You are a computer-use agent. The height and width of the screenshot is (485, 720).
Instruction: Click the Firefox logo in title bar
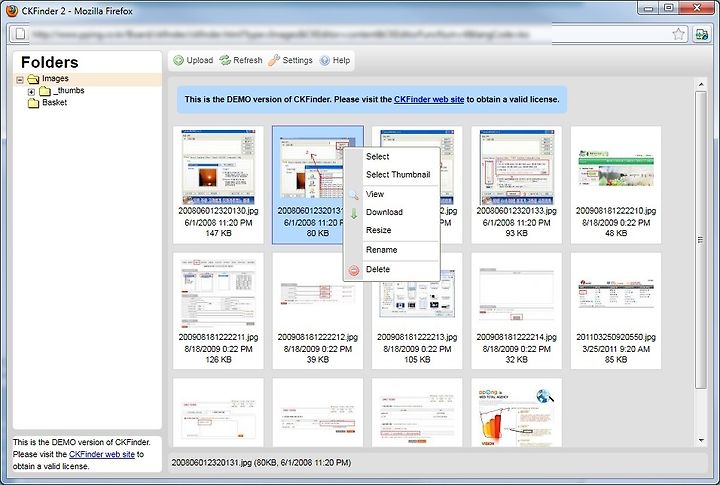[11, 10]
